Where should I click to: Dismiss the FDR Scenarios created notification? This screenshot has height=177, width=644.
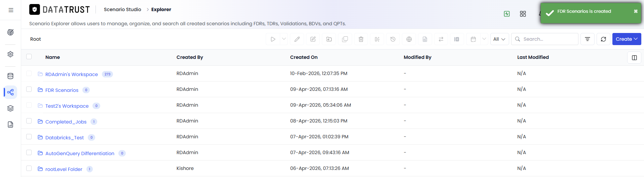pyautogui.click(x=636, y=11)
